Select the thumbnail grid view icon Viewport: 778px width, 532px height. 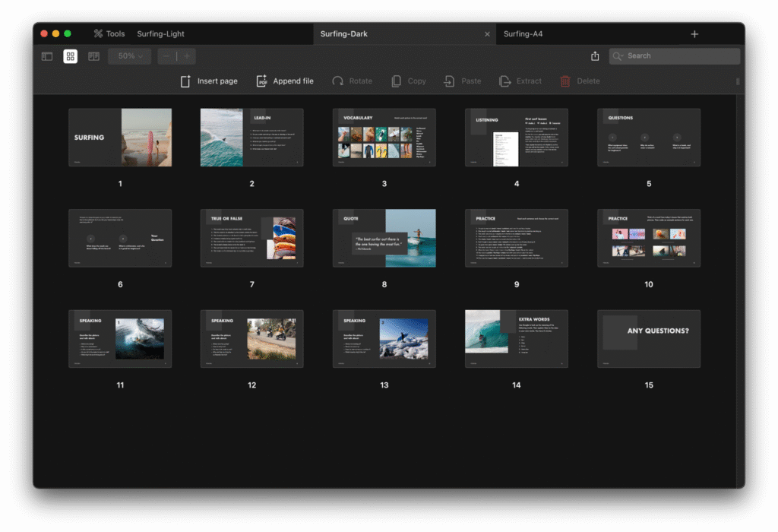click(70, 56)
